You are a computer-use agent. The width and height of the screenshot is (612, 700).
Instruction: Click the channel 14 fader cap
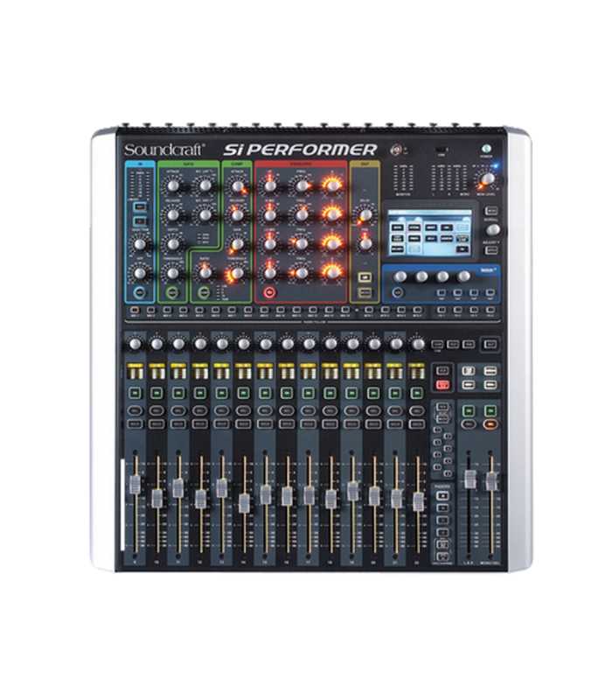point(244,503)
